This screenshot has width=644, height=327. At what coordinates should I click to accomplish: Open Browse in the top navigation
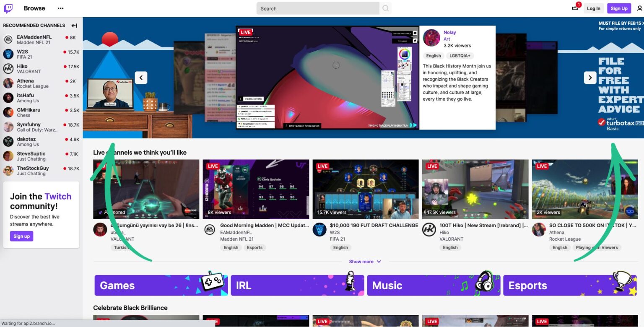[34, 8]
